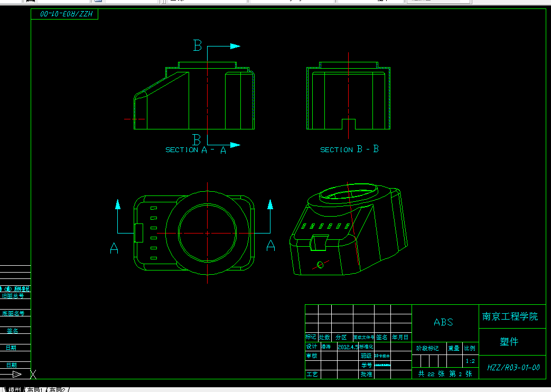Image resolution: width=551 pixels, height=392 pixels.
Task: Click the 班级 label cell
Action: point(366,356)
